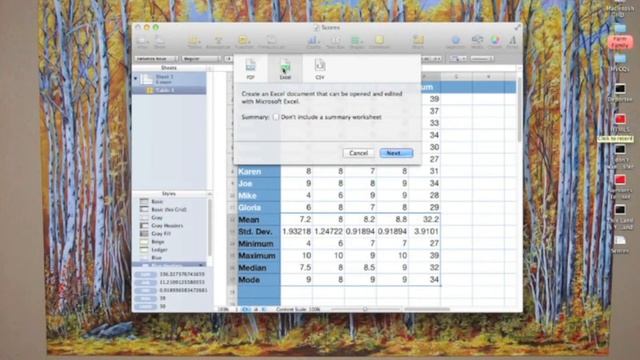This screenshot has height=360, width=640.
Task: Open the Charts toolbar menu
Action: pos(313,41)
